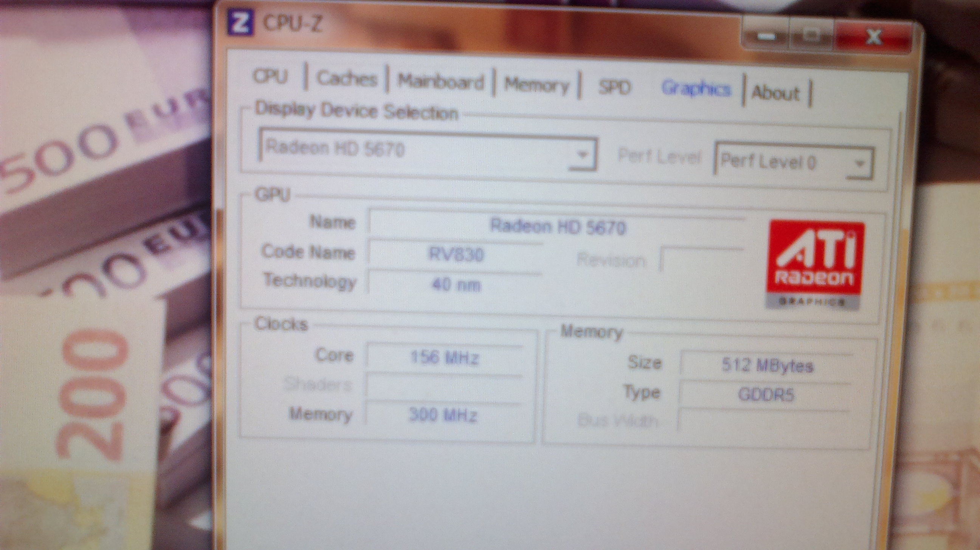Click the Memory Size 512 MBytes field

click(767, 366)
